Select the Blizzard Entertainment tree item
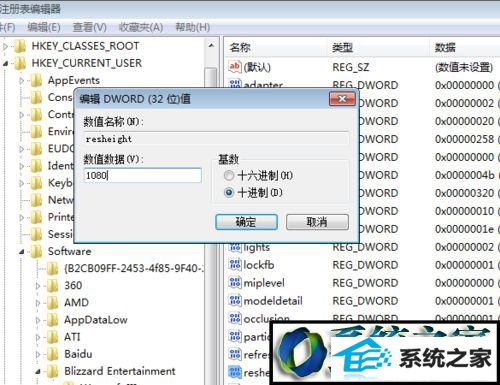The width and height of the screenshot is (500, 385). tap(120, 371)
